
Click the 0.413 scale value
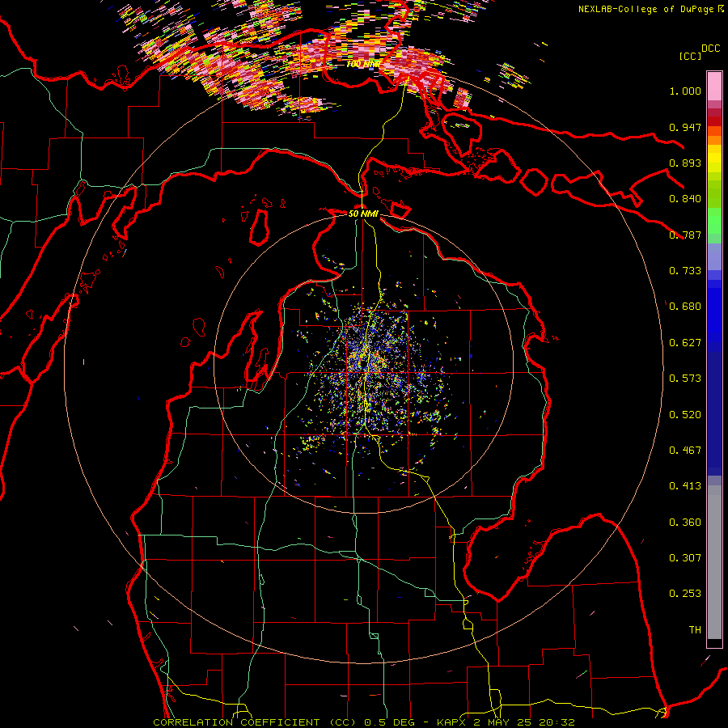pyautogui.click(x=685, y=486)
